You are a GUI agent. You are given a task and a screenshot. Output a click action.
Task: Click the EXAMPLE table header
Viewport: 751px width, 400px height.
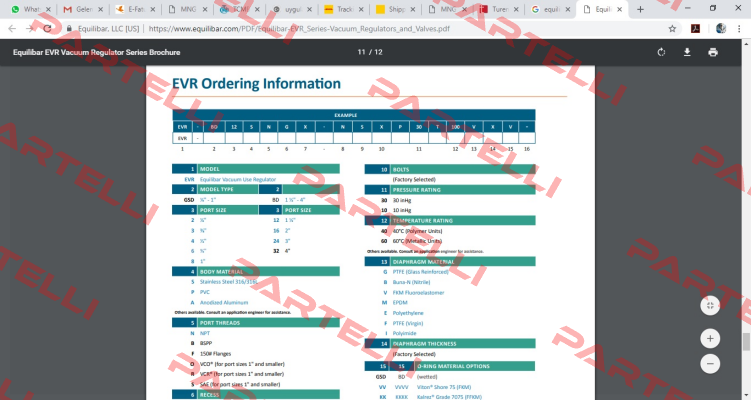354,115
